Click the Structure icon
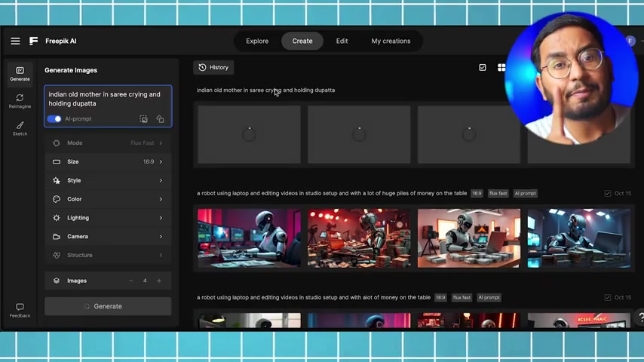The width and height of the screenshot is (644, 362). tap(57, 255)
